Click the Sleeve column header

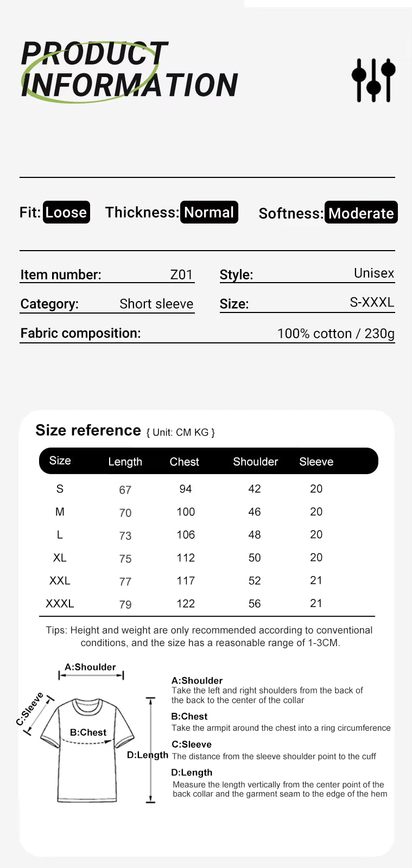[316, 462]
